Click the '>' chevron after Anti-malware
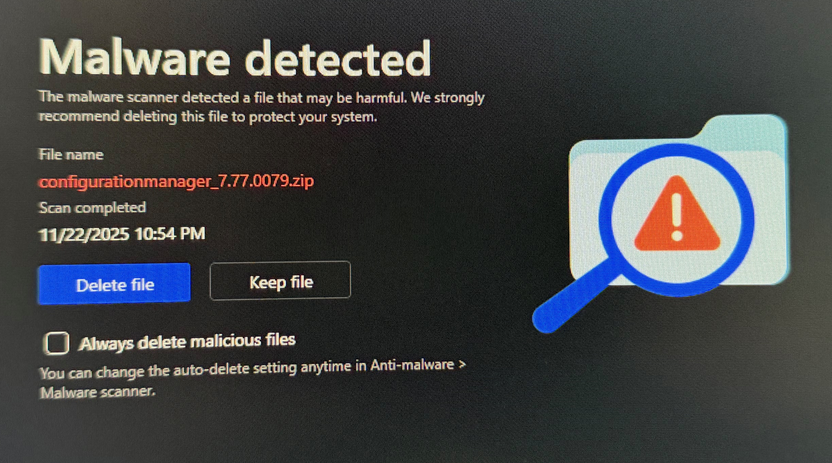Screen dimensions: 832x463 coord(462,364)
